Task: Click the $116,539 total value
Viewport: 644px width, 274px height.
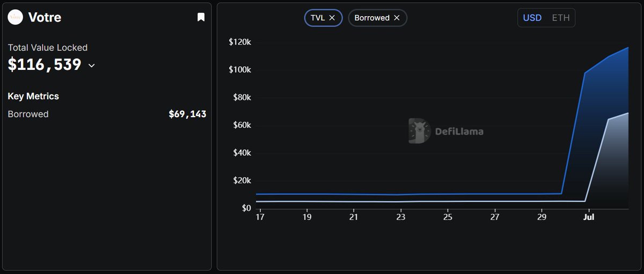Action: 45,65
